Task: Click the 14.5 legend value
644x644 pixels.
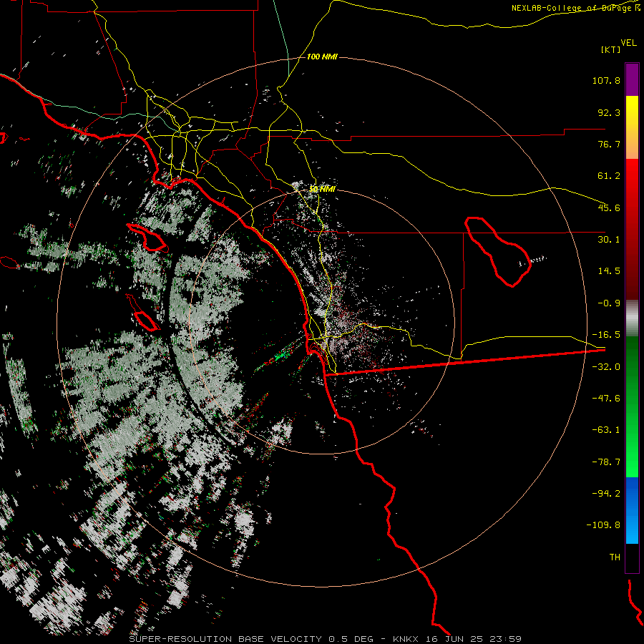Action: click(609, 271)
